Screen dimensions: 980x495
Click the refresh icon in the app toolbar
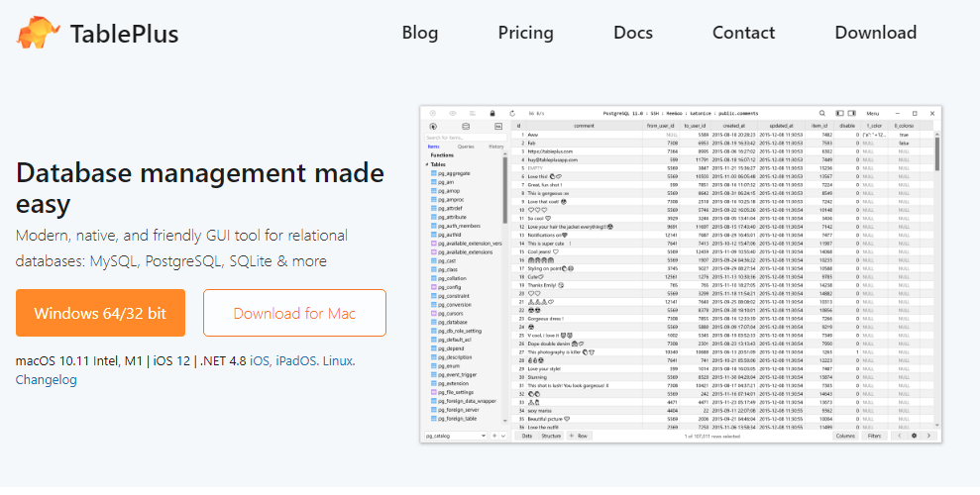(512, 114)
